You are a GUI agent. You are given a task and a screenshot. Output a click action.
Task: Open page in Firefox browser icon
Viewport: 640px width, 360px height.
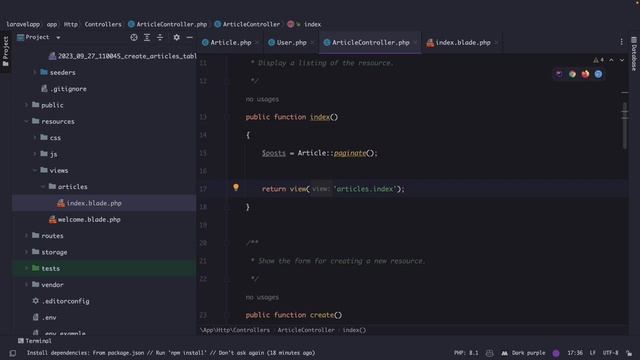coord(585,74)
